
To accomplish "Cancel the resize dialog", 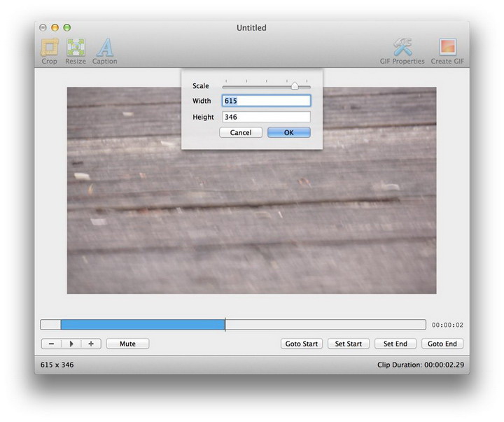I will (x=241, y=132).
